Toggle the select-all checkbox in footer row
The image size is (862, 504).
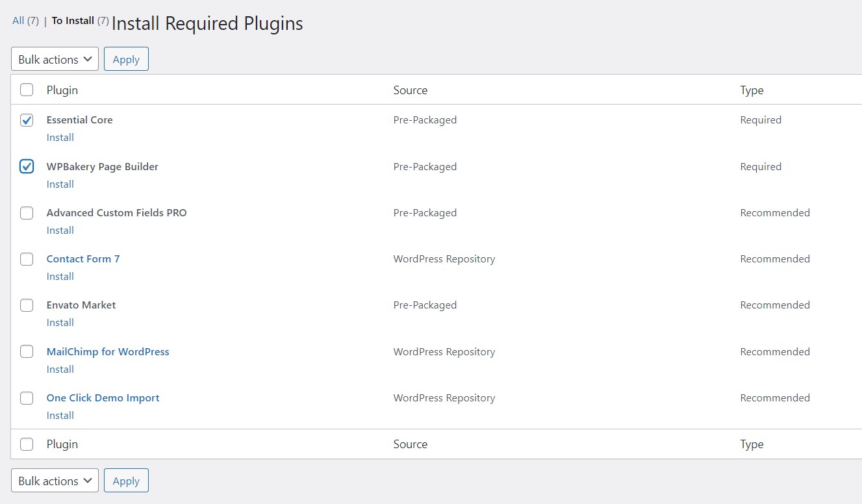tap(27, 444)
